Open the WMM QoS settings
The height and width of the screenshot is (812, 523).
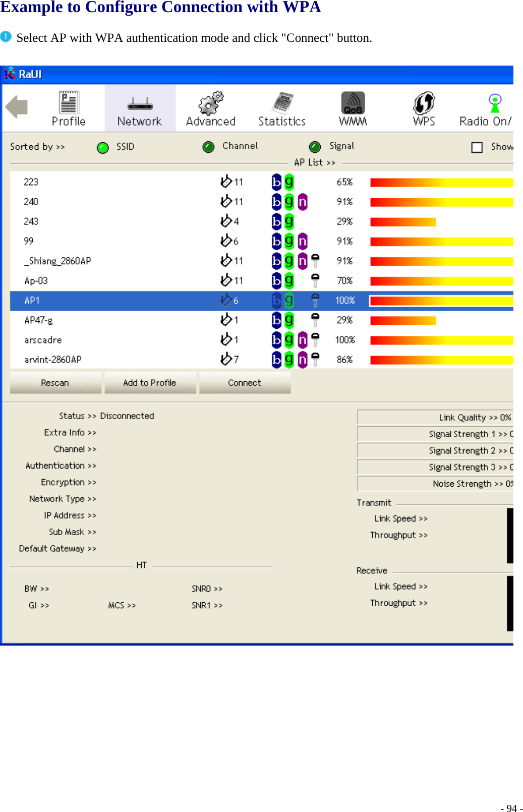pos(353,108)
